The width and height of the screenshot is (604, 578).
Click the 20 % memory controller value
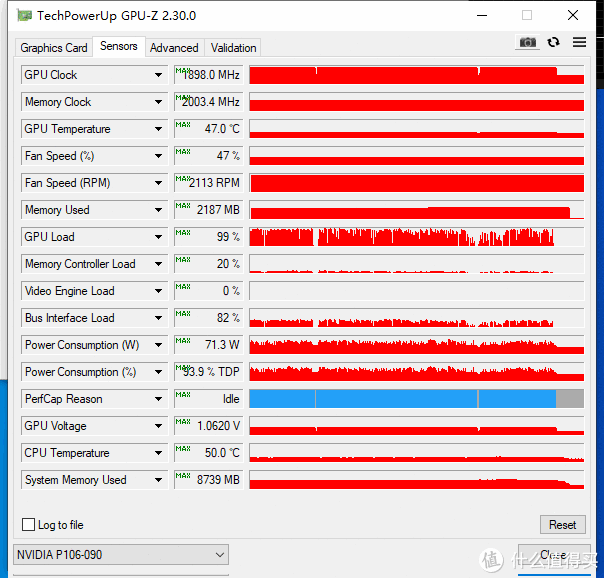pos(208,264)
